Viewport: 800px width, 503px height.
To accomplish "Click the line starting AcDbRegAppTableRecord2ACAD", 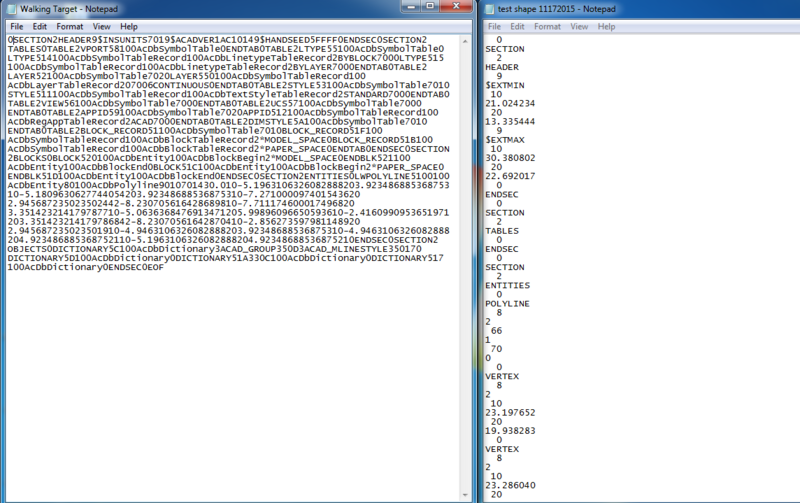I will click(217, 121).
